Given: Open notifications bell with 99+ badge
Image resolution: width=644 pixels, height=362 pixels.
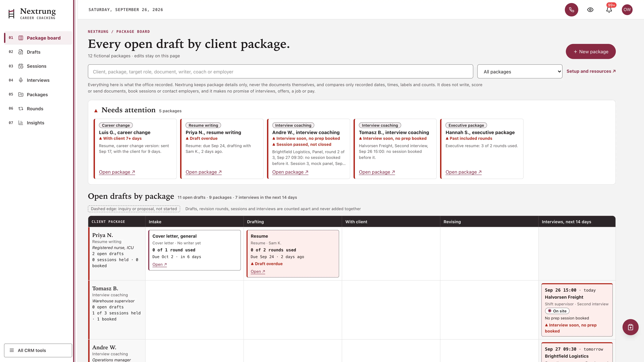Looking at the screenshot, I should coord(609,10).
